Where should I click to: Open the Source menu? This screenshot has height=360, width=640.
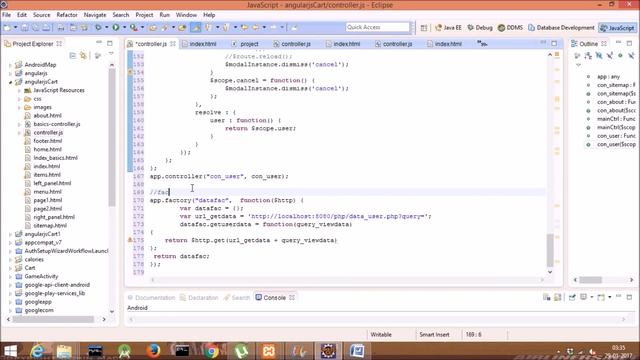(42, 15)
